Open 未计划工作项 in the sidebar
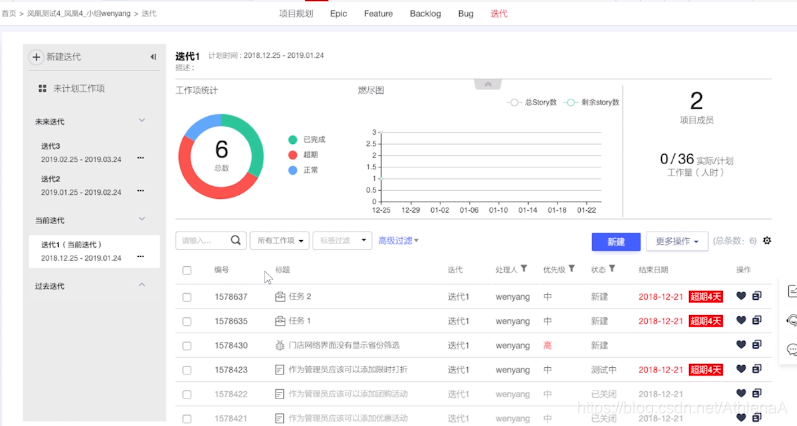797x426 pixels. pyautogui.click(x=79, y=88)
